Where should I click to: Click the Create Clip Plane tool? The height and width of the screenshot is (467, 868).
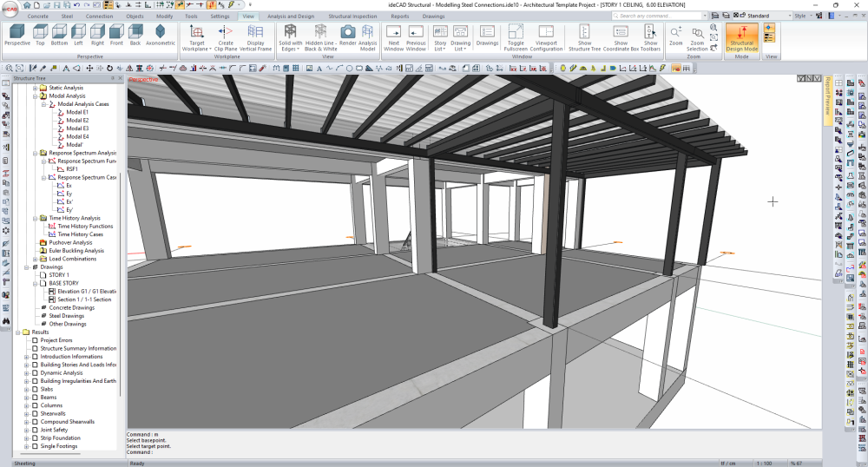pyautogui.click(x=226, y=35)
